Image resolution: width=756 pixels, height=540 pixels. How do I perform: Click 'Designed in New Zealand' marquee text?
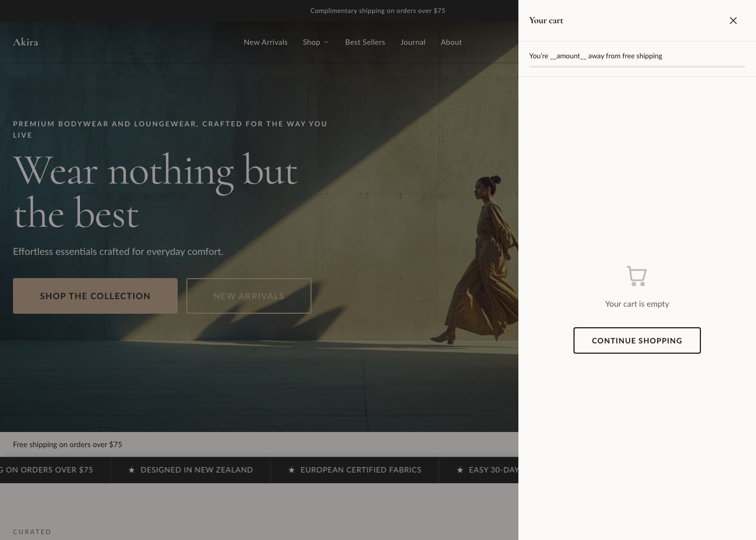197,470
